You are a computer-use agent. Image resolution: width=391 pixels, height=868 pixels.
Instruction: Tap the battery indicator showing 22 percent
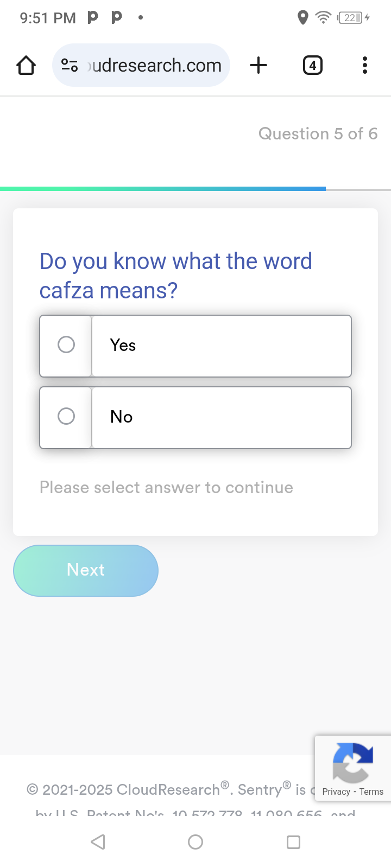tap(350, 18)
